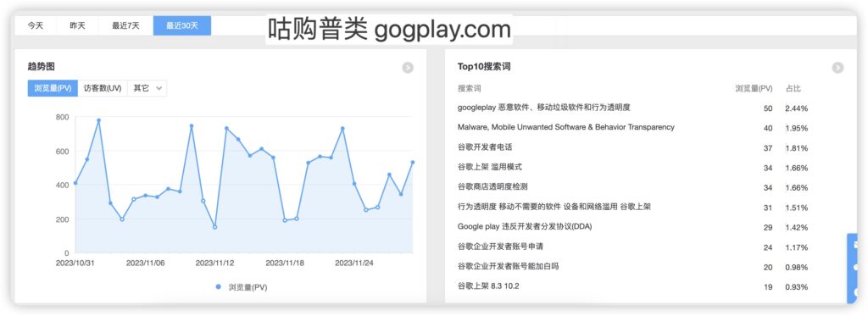Click the pageview count 37
The width and height of the screenshot is (868, 316).
(x=768, y=148)
